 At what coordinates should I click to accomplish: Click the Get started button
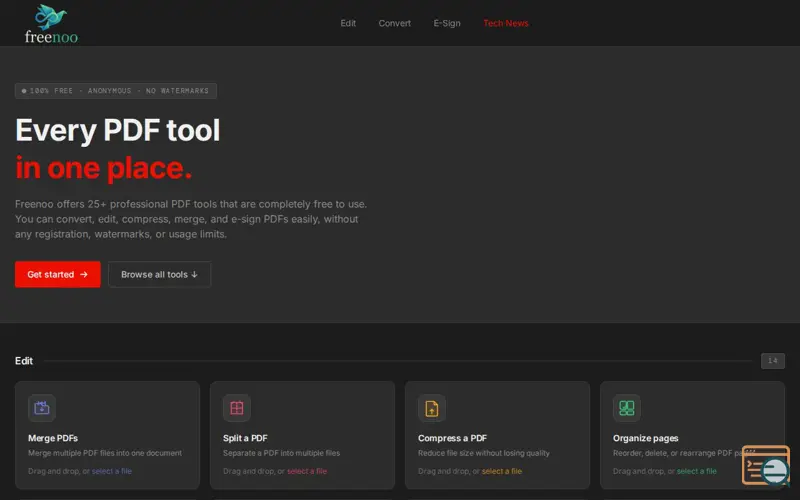click(58, 274)
